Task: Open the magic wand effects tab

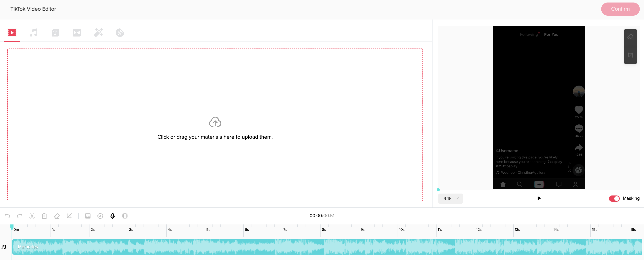Action: point(98,33)
